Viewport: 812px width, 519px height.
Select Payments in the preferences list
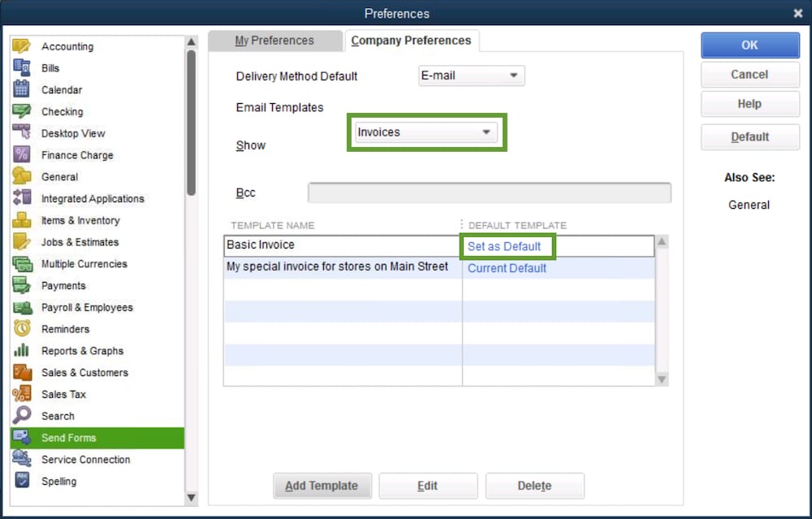coord(97,285)
